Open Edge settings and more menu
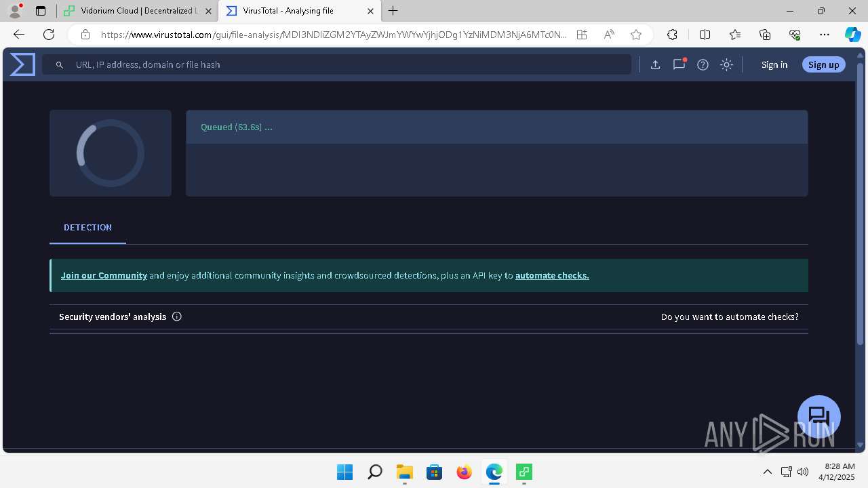The height and width of the screenshot is (488, 868). tap(825, 35)
